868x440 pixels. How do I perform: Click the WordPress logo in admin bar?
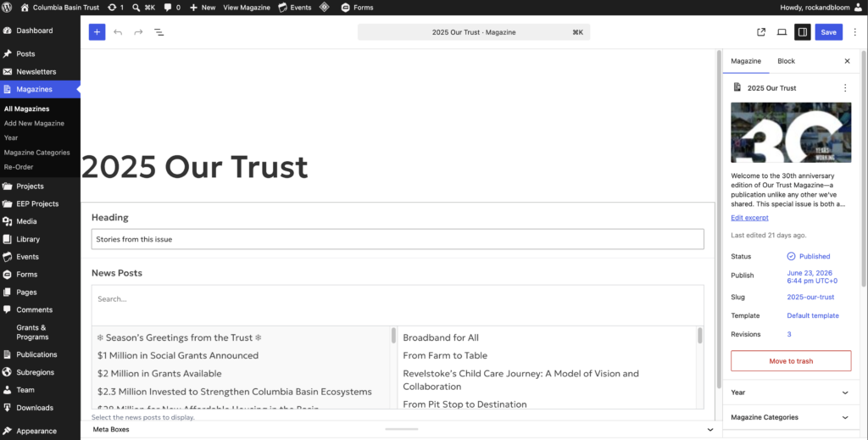7,8
